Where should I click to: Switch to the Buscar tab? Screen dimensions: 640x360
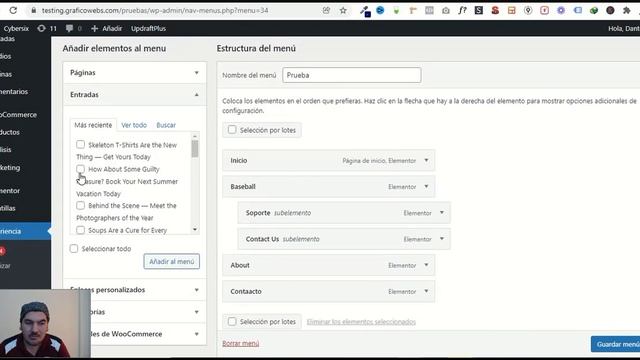tap(166, 125)
